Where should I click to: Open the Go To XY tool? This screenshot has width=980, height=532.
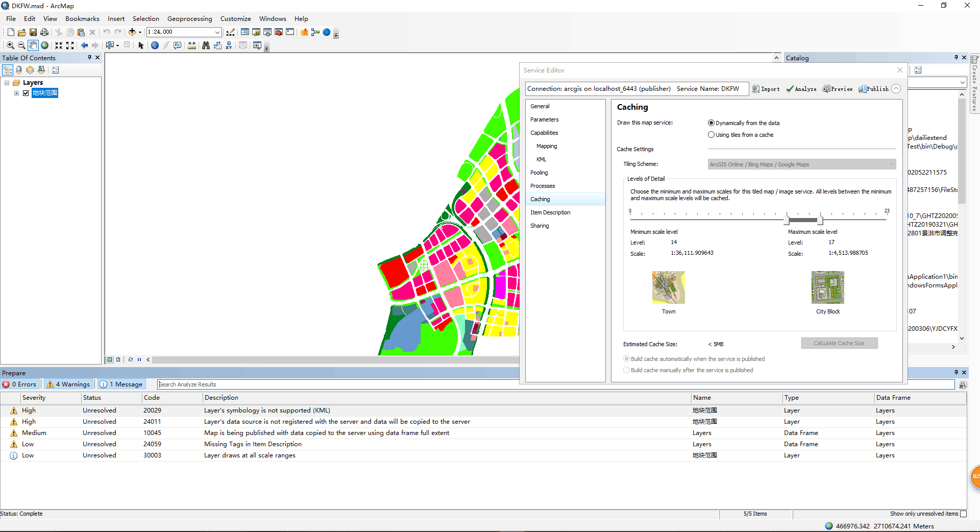(x=229, y=45)
